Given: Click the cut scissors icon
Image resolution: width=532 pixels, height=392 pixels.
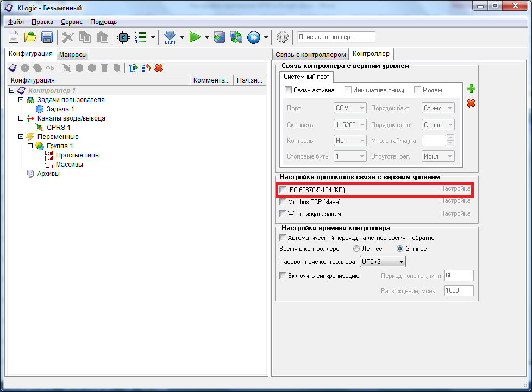Looking at the screenshot, I should 68,37.
